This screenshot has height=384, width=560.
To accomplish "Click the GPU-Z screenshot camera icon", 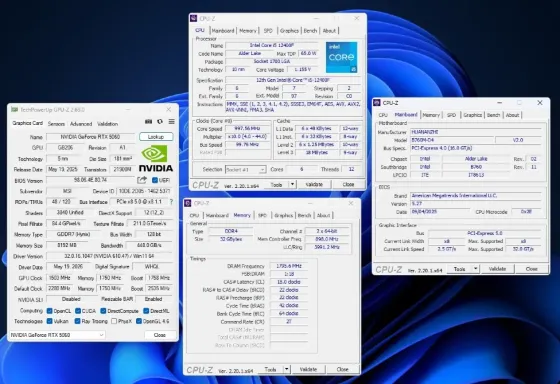I will (149, 122).
